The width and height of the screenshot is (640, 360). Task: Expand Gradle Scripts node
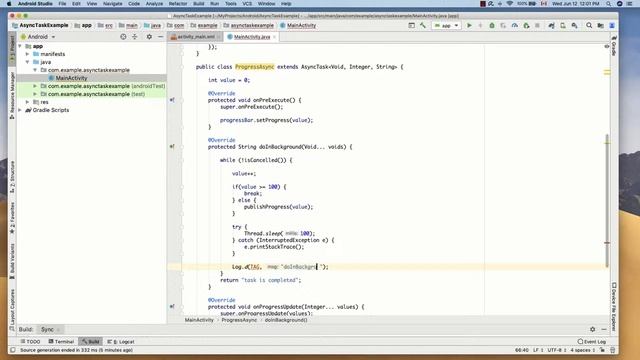[x=20, y=110]
